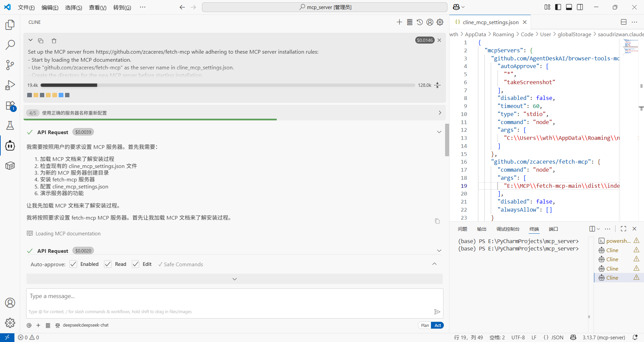The image size is (644, 342).
Task: Open Copilot dropdown arrow in title bar
Action: point(463,7)
